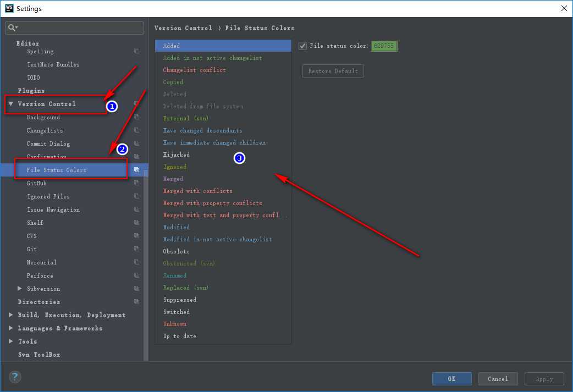The width and height of the screenshot is (573, 392).
Task: Select the 'External (svn)' status
Action: tap(223, 118)
